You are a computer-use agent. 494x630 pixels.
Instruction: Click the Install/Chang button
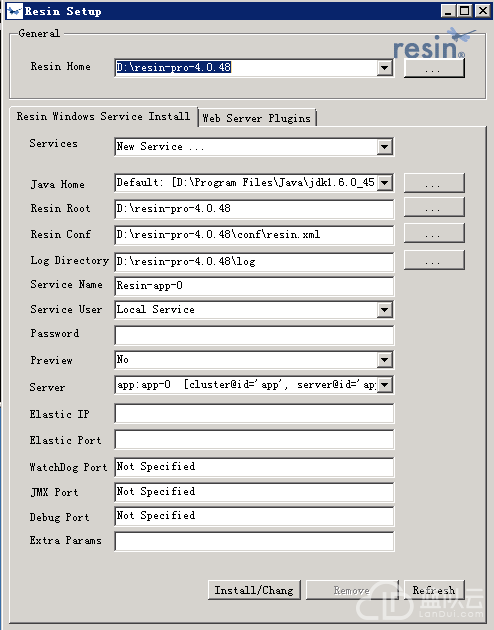pyautogui.click(x=254, y=590)
